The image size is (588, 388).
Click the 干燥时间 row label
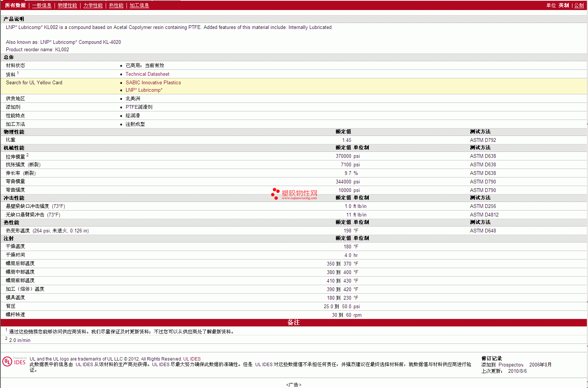15,255
